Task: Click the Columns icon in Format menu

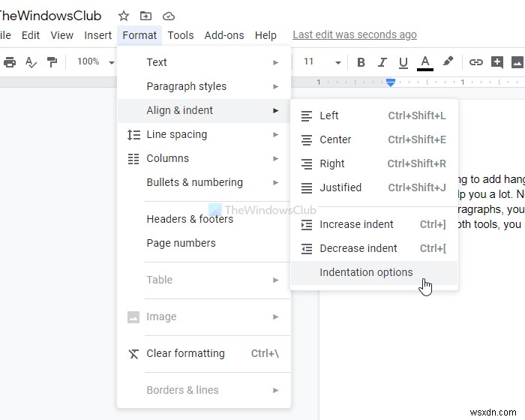Action: pyautogui.click(x=133, y=159)
